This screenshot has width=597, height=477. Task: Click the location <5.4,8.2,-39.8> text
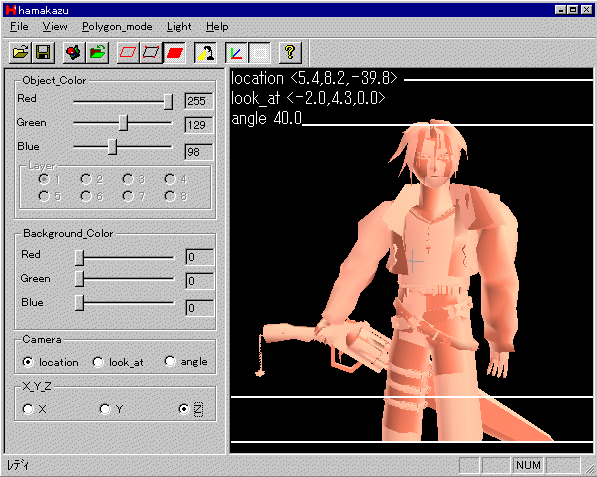click(x=314, y=78)
